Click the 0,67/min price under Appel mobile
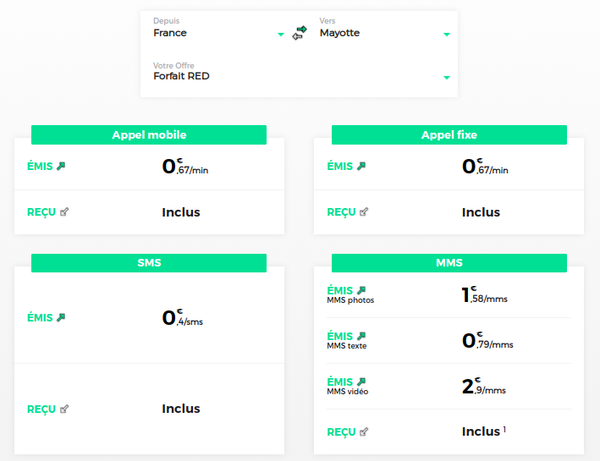Image resolution: width=600 pixels, height=461 pixels. click(185, 166)
